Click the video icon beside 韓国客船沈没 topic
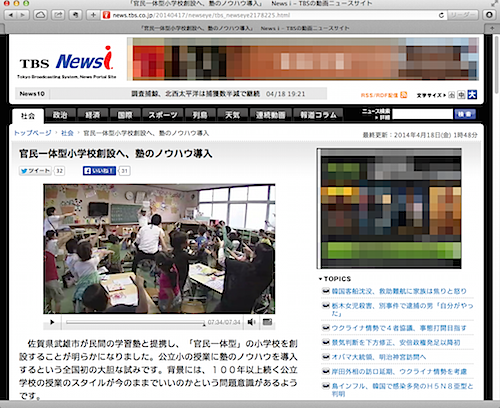 326,291
